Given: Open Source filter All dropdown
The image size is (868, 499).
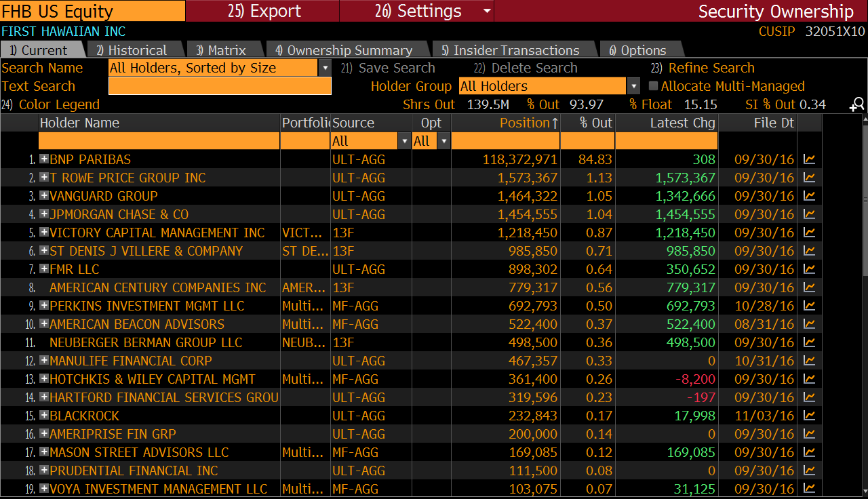Looking at the screenshot, I should (x=405, y=141).
